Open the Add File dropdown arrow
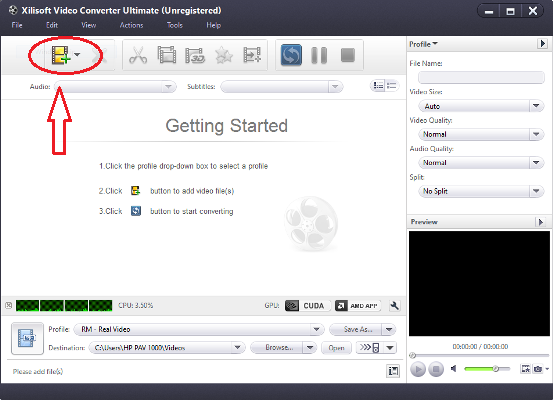Image resolution: width=553 pixels, height=400 pixels. (x=77, y=55)
